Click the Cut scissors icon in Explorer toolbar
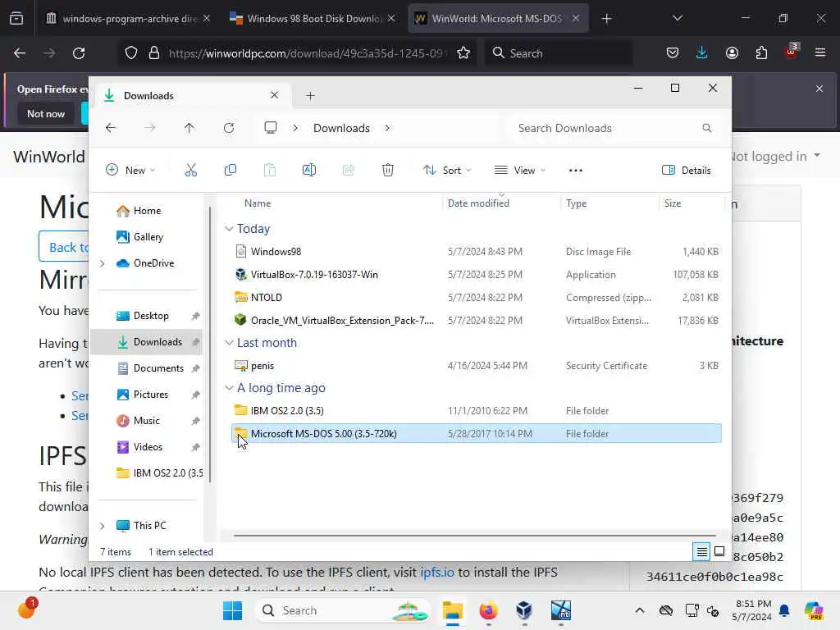 point(190,171)
